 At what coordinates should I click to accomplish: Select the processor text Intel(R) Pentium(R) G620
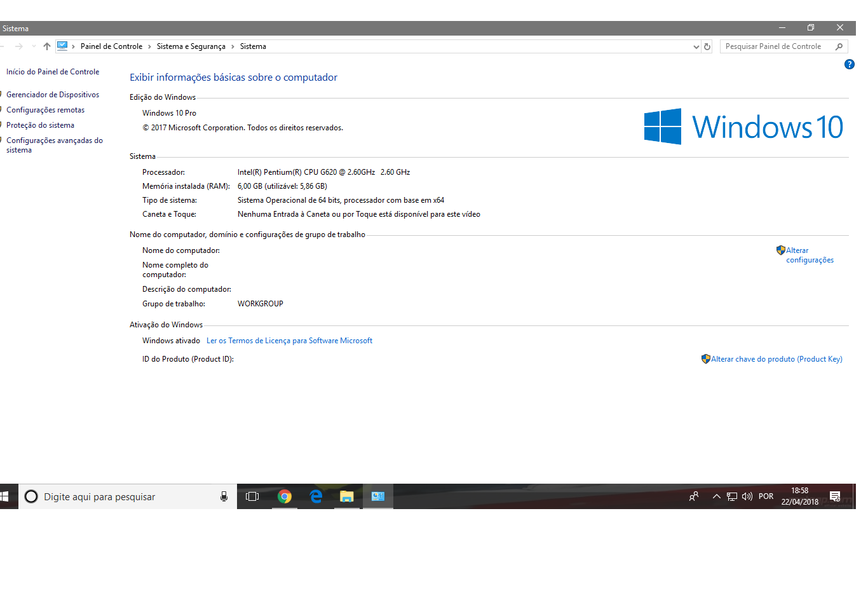click(x=323, y=172)
